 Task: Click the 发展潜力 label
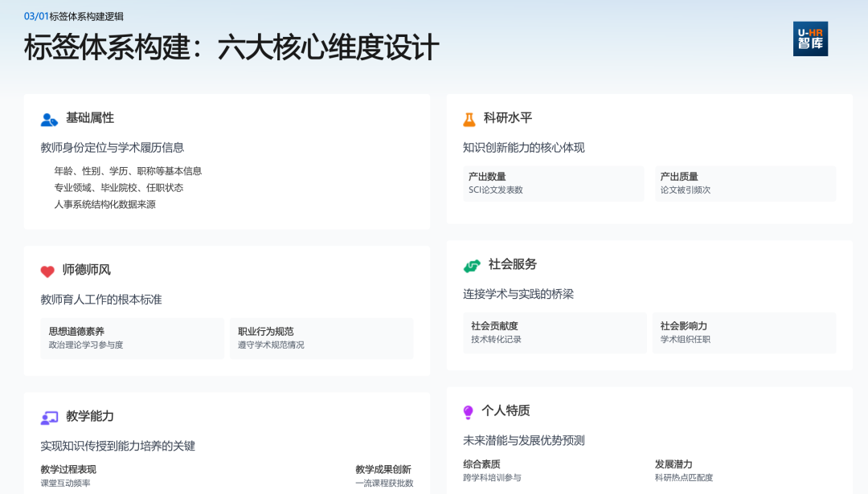pyautogui.click(x=674, y=464)
